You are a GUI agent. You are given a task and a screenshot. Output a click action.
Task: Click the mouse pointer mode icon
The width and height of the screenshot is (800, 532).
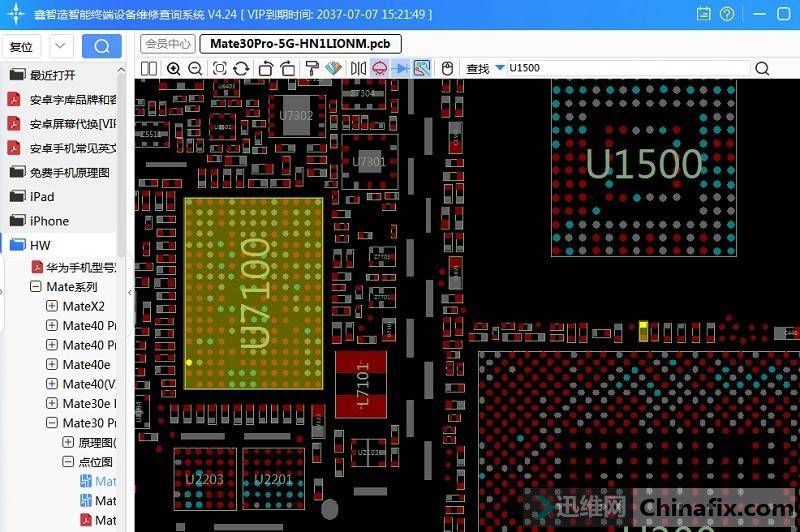(x=448, y=68)
